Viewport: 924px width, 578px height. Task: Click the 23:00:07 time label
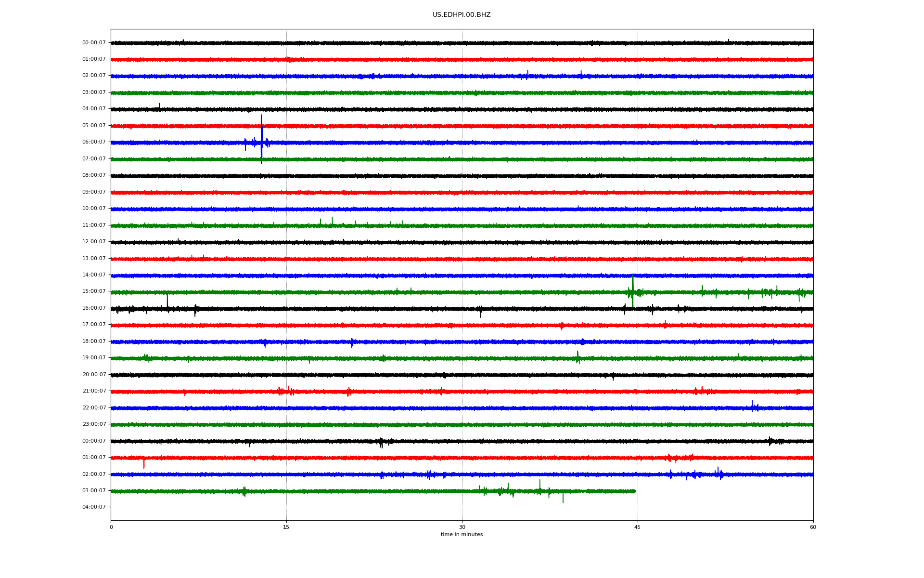(x=94, y=424)
